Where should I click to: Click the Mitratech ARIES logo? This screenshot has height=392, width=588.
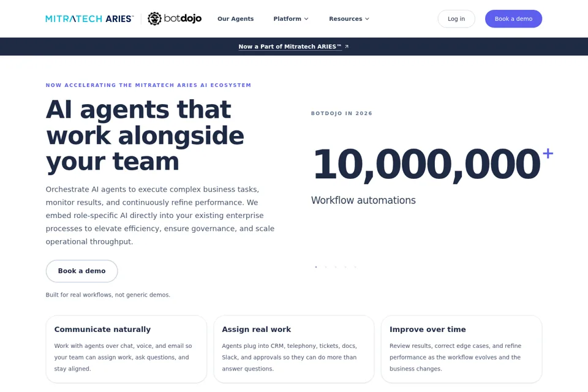[x=89, y=19]
